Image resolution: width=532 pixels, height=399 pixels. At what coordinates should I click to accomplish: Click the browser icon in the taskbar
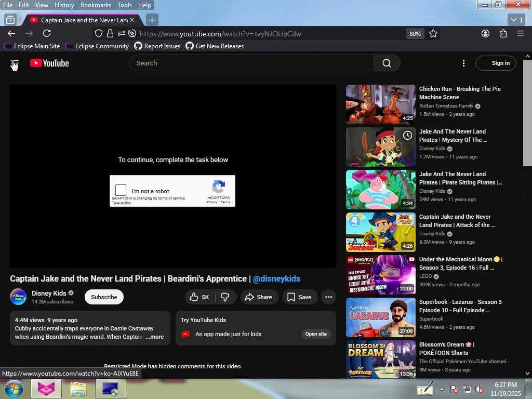pos(46,389)
